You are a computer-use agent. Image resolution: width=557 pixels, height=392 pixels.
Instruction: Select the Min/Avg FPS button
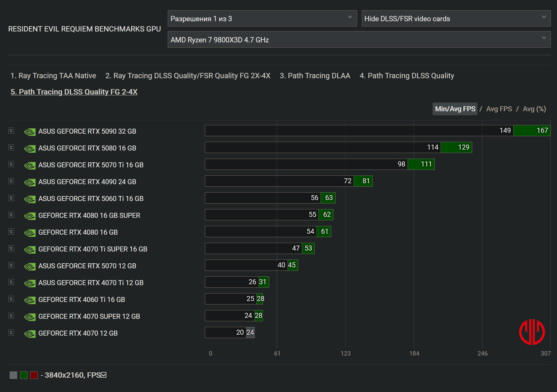pyautogui.click(x=455, y=109)
